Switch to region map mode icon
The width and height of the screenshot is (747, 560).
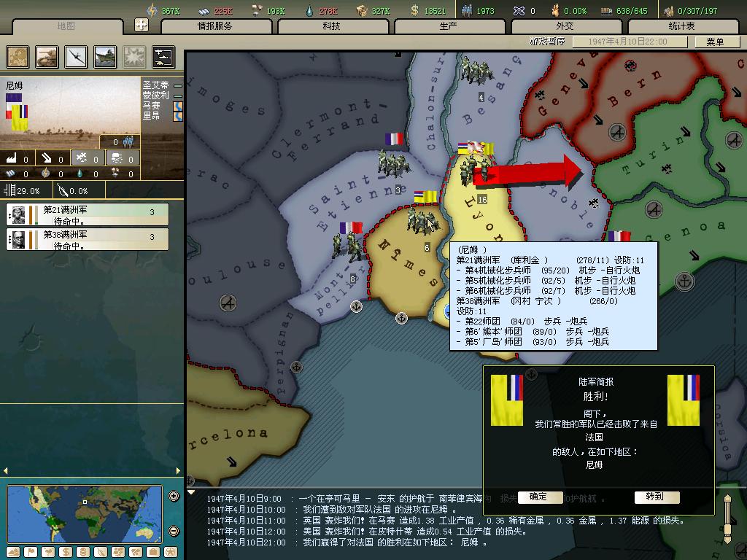pos(118,552)
